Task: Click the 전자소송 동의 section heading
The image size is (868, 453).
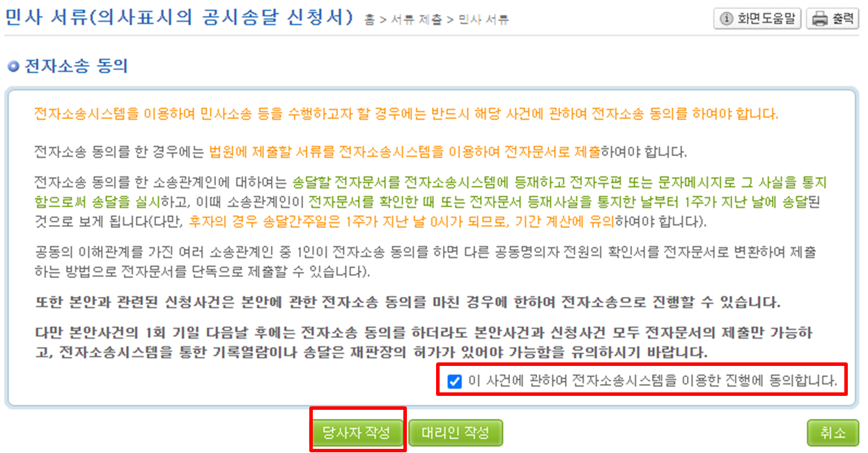Action: (76, 68)
